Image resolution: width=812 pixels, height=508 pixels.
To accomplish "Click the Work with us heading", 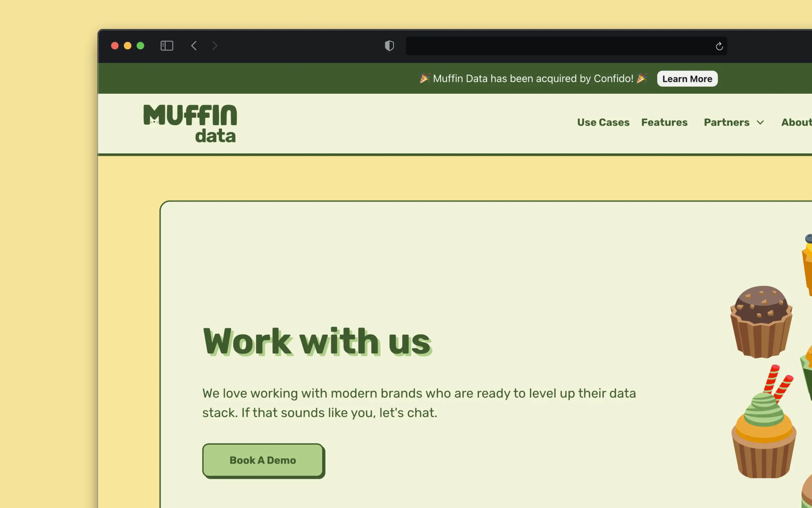I will (317, 342).
